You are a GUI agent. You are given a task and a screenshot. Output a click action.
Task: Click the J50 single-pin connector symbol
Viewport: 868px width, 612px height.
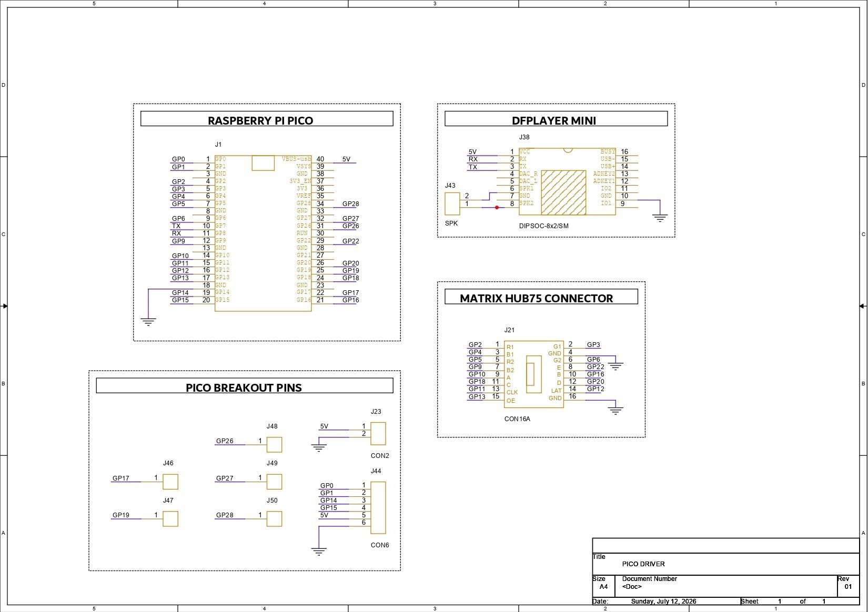point(275,519)
